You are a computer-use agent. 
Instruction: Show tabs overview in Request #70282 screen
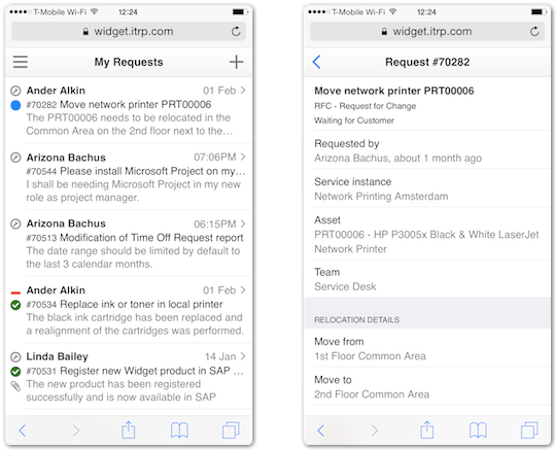pos(529,430)
